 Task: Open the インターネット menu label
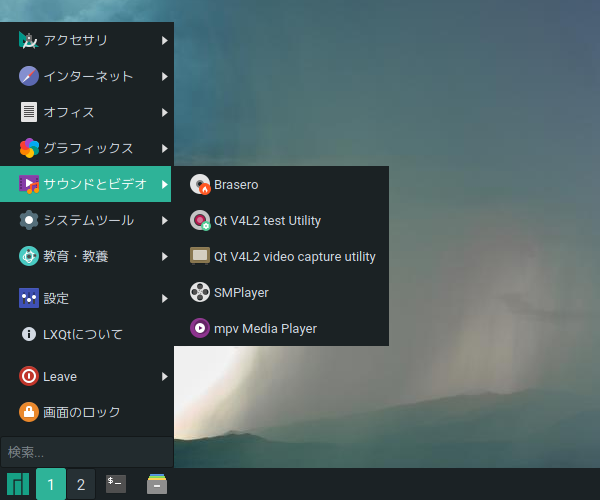pos(88,76)
